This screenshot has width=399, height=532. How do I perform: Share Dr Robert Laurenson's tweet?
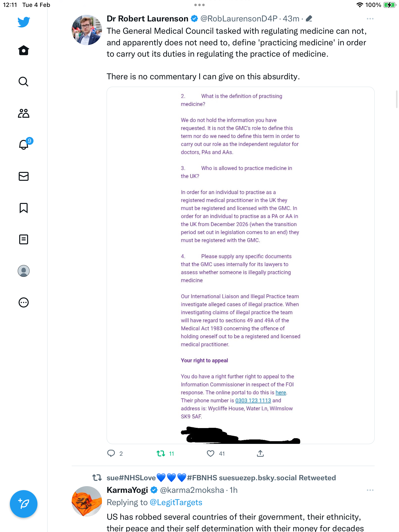tap(260, 453)
